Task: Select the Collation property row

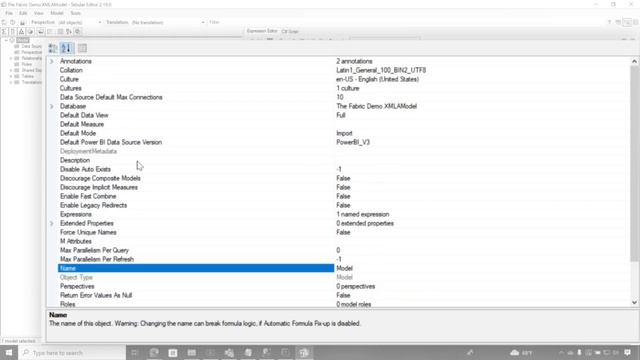Action: (x=196, y=70)
